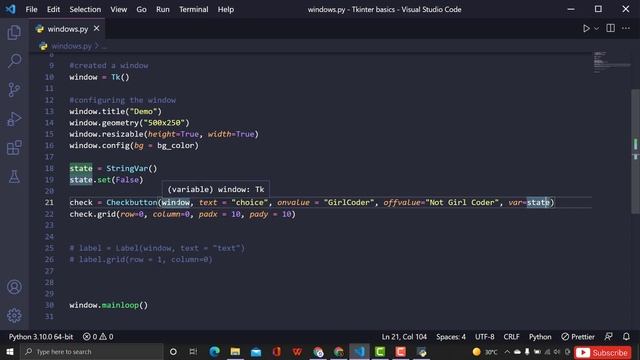Image resolution: width=640 pixels, height=360 pixels.
Task: Click the taskbar search box
Action: [x=92, y=351]
